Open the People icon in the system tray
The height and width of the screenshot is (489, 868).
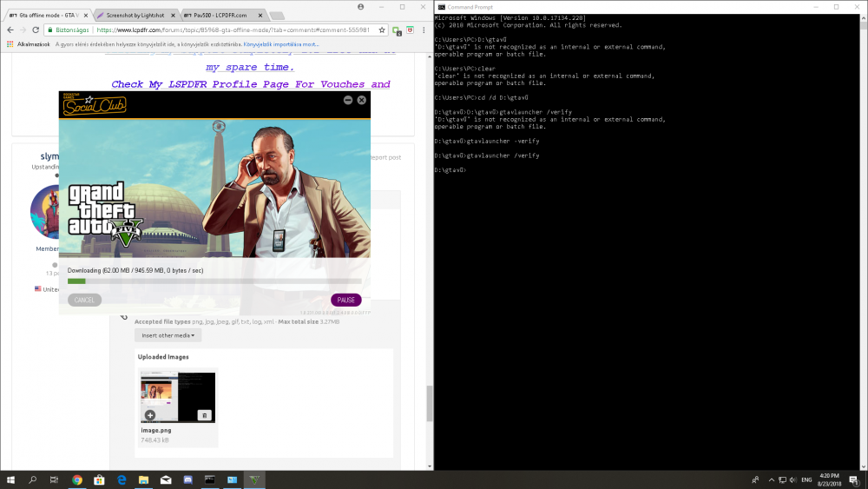755,479
